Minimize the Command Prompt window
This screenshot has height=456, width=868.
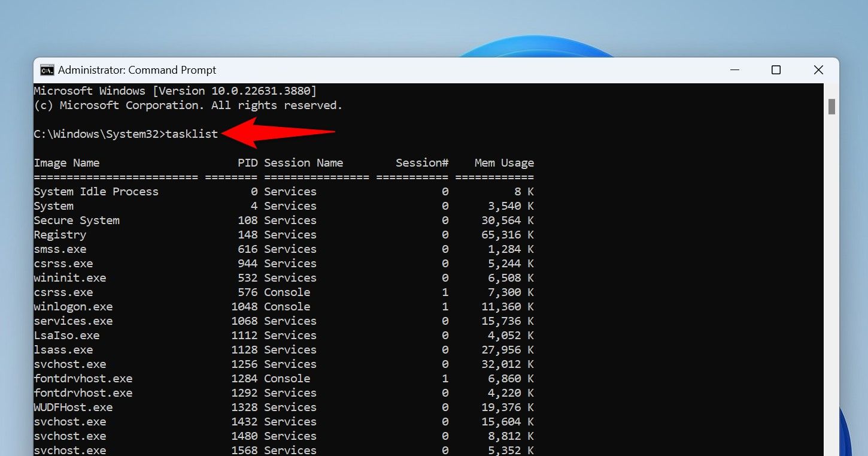(x=735, y=70)
